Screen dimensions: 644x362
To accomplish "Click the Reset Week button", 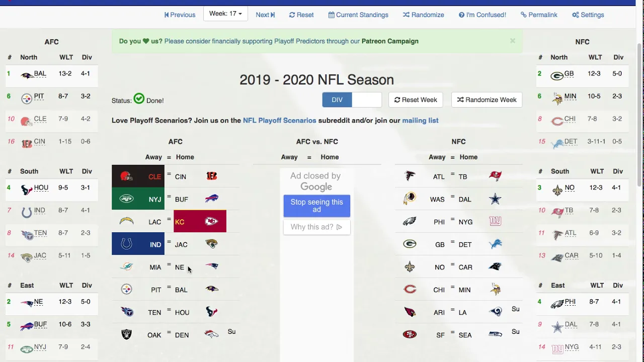I will click(x=416, y=100).
